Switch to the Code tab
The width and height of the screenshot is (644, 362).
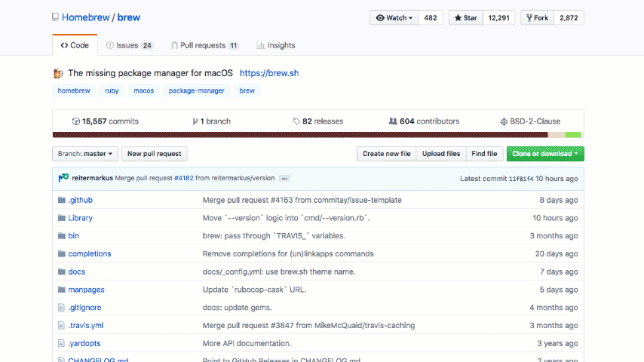(x=75, y=45)
